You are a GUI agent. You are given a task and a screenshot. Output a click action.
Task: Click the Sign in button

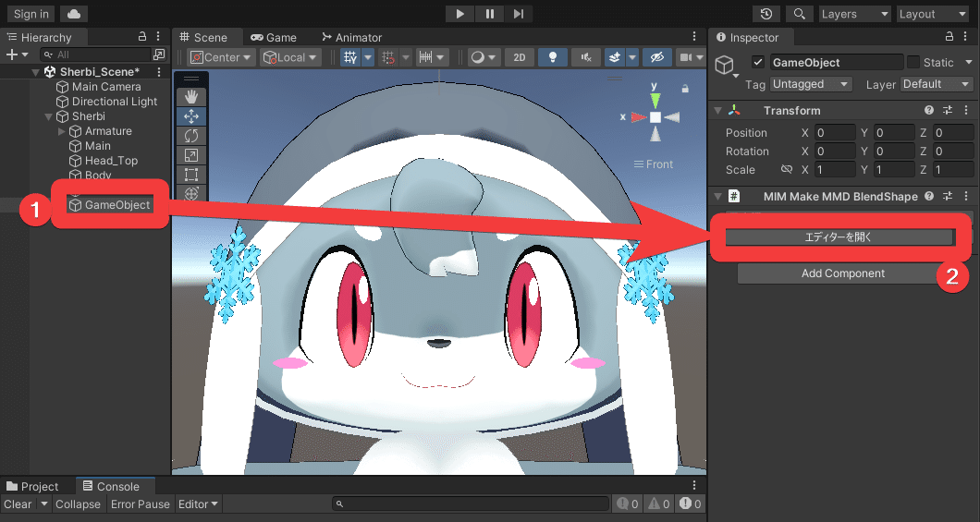(x=31, y=14)
